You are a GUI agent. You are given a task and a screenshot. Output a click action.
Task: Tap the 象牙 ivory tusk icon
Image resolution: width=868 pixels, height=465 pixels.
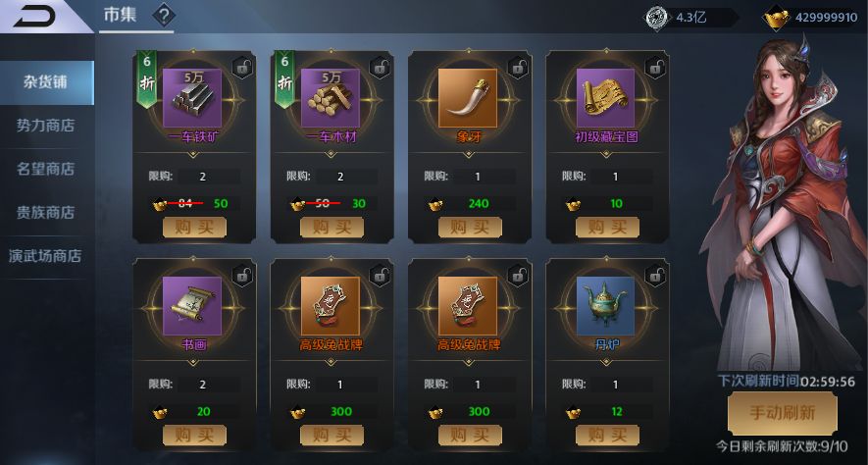click(x=468, y=98)
